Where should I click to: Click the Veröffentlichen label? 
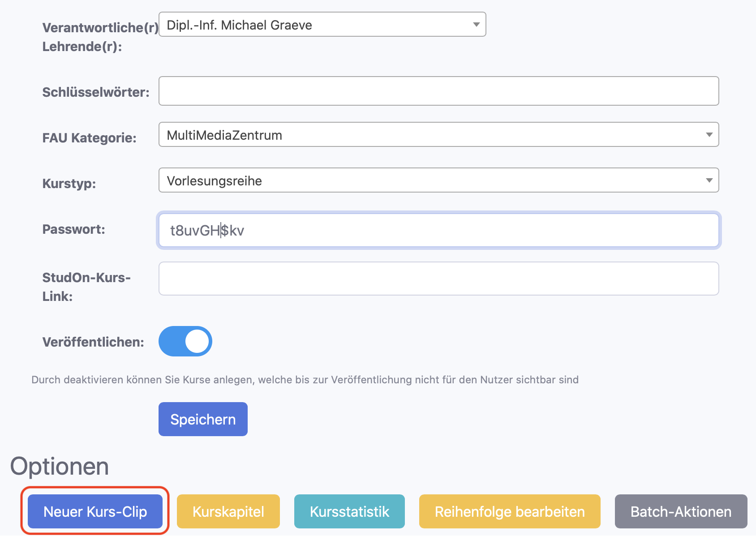[93, 342]
